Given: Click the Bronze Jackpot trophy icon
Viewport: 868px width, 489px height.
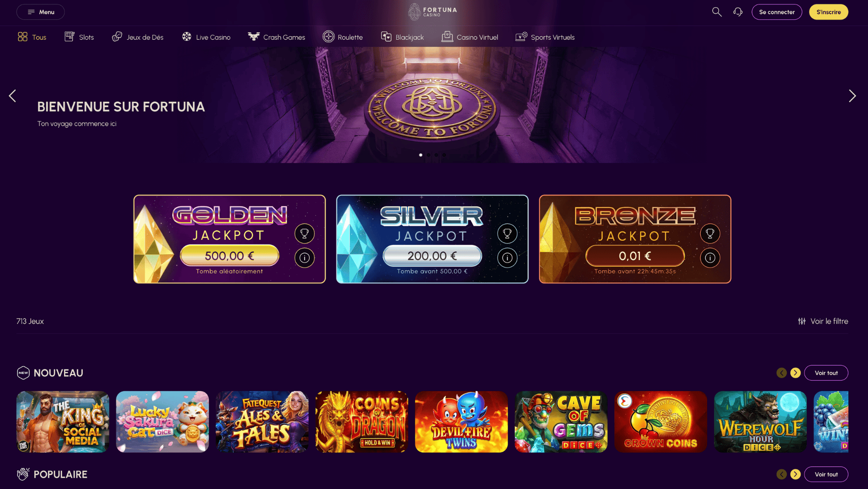Looking at the screenshot, I should [710, 234].
